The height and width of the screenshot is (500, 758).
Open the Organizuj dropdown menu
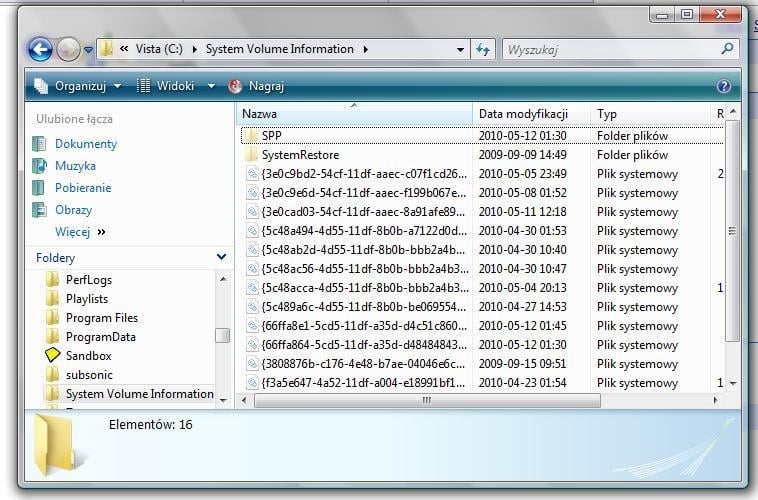pos(78,86)
